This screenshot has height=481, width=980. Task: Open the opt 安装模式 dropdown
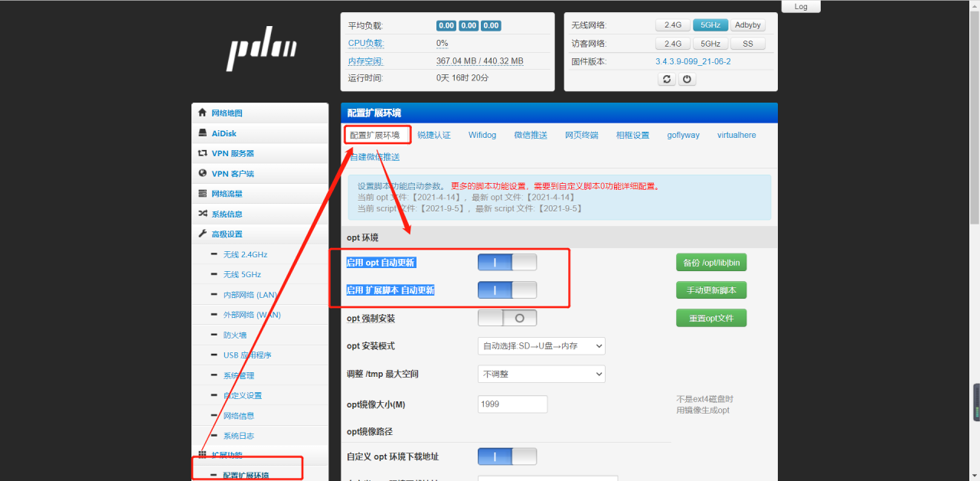[x=541, y=346]
